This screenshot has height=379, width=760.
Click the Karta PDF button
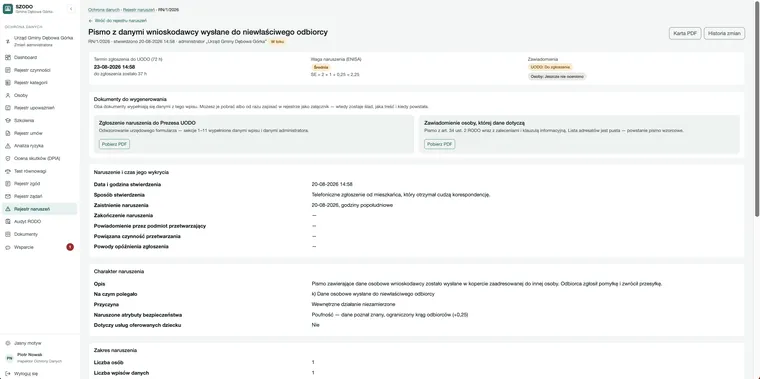[x=685, y=33]
